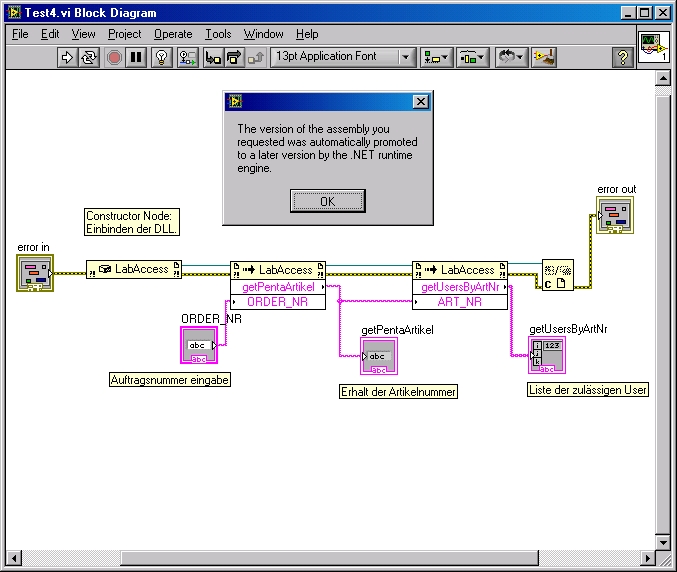Viewport: 677px width, 572px height.
Task: Open the View menu
Action: 83,34
